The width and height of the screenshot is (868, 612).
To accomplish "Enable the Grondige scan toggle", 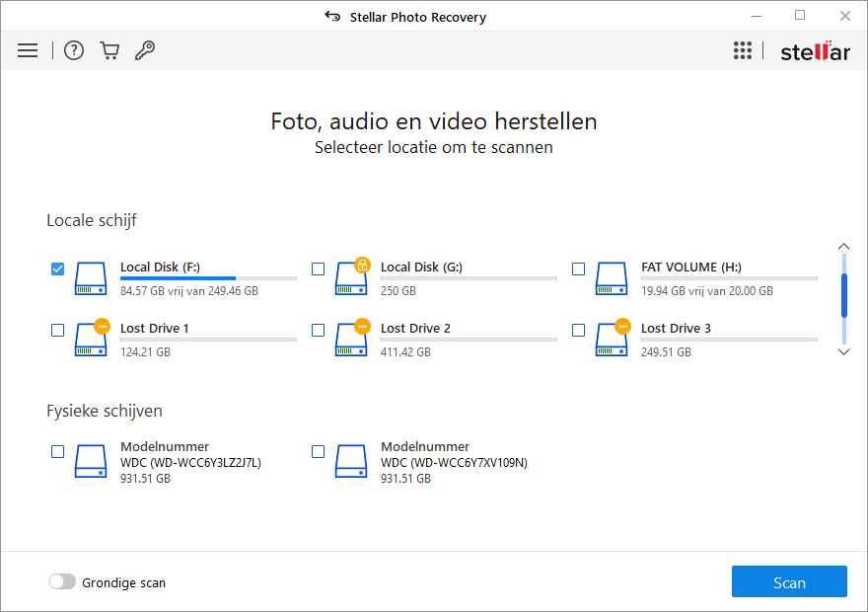I will point(62,582).
